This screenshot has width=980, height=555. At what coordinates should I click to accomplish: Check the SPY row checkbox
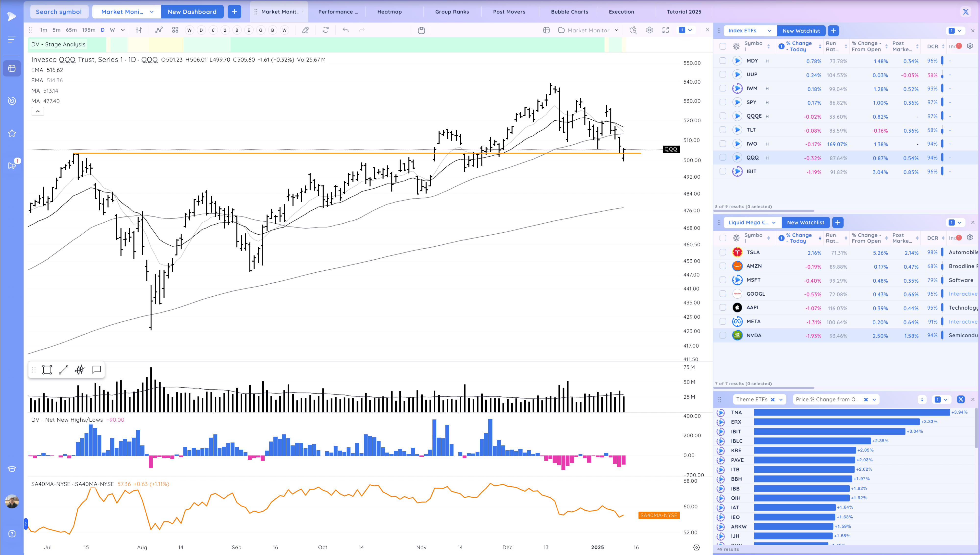(723, 102)
